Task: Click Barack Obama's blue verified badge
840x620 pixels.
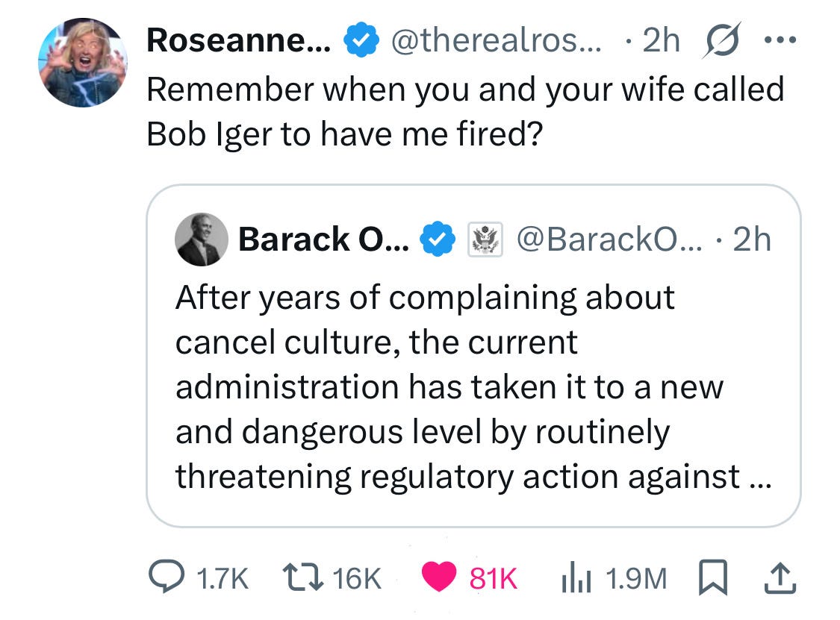Action: click(x=438, y=239)
